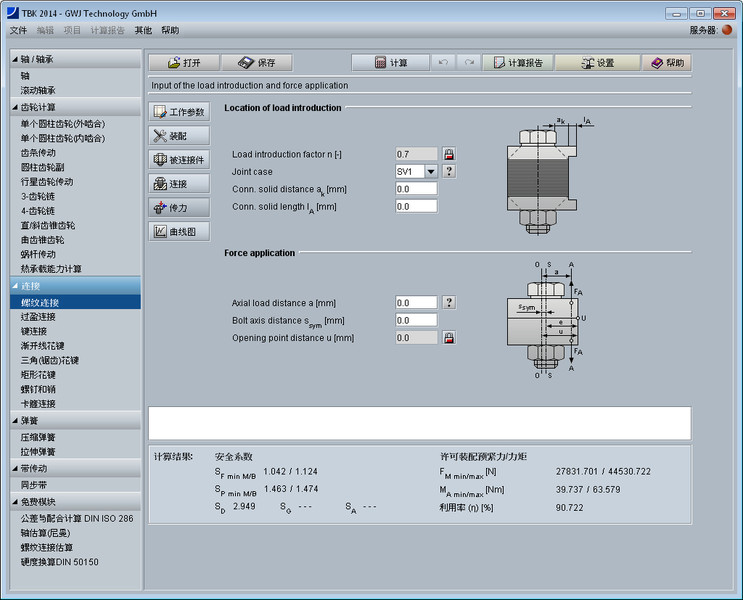This screenshot has height=600, width=743.
Task: Open the 装配 assembly section
Action: point(179,136)
